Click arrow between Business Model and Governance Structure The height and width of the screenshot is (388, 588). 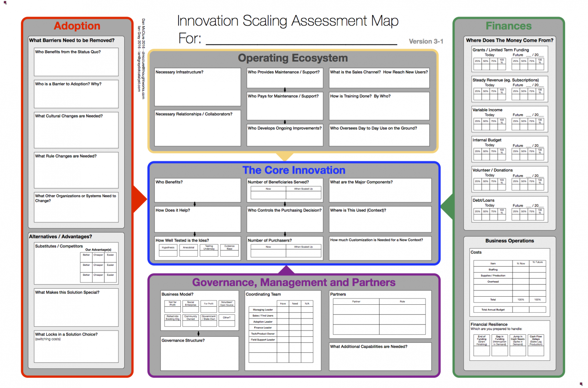coord(198,333)
